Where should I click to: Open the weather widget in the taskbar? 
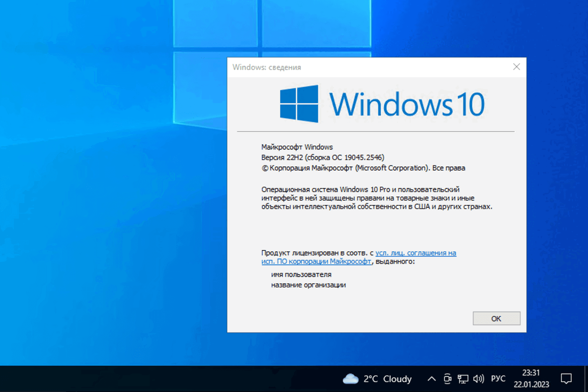(x=376, y=379)
